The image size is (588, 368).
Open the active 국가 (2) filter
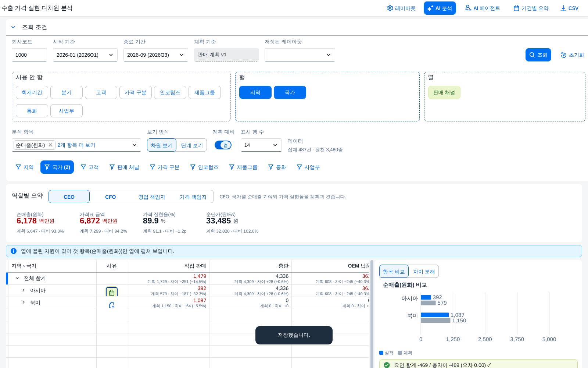click(x=57, y=167)
